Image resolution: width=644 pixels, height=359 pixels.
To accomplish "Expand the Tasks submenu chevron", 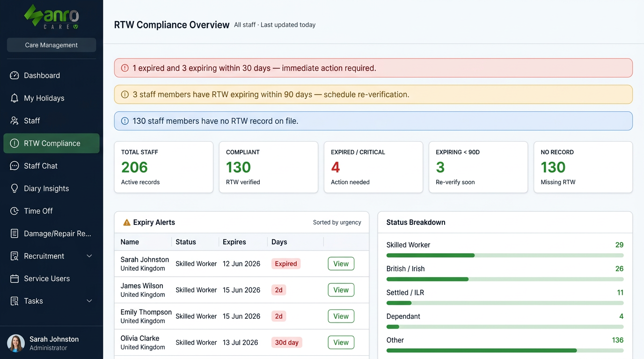I will (89, 301).
